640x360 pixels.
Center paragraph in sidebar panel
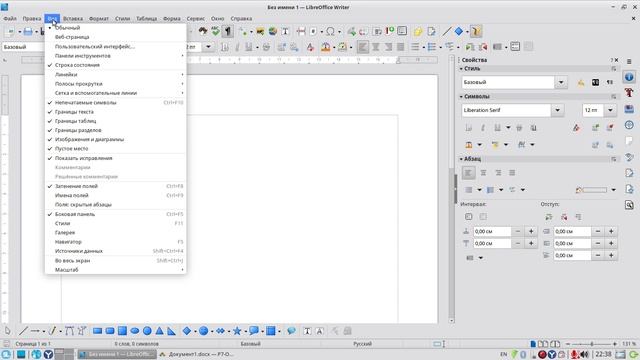coord(483,173)
